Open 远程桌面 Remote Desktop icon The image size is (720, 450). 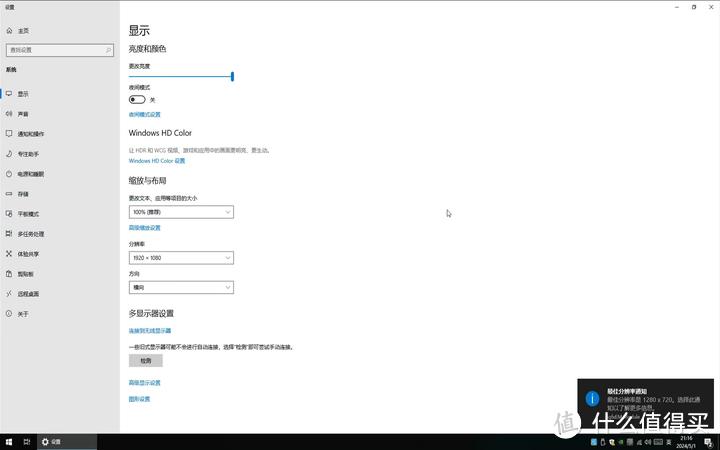click(9, 294)
